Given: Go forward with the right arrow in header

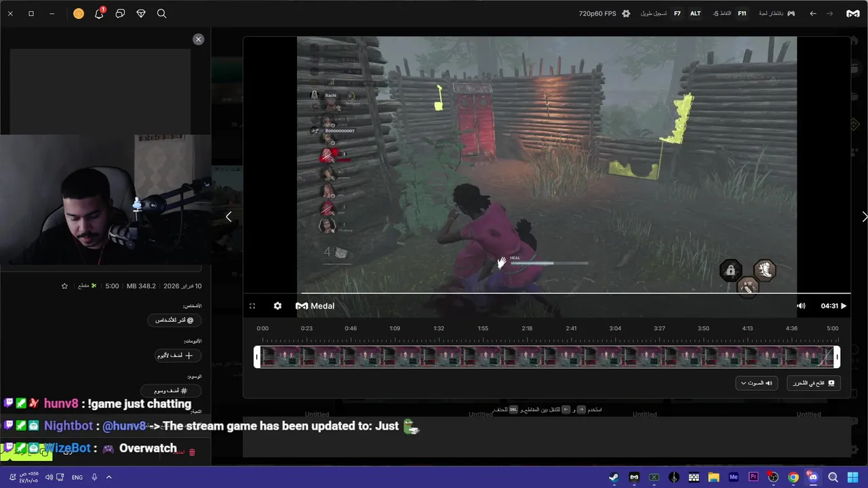Looking at the screenshot, I should 829,14.
